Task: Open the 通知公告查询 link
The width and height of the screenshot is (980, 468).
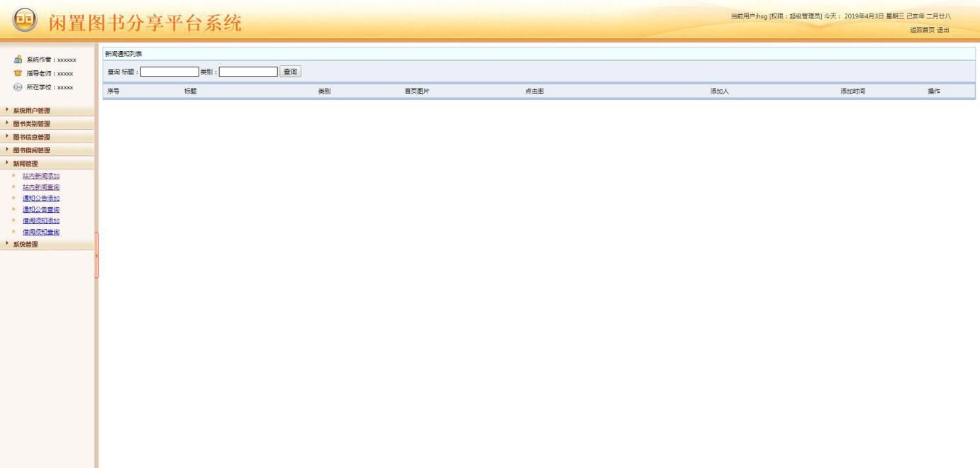Action: pos(41,210)
